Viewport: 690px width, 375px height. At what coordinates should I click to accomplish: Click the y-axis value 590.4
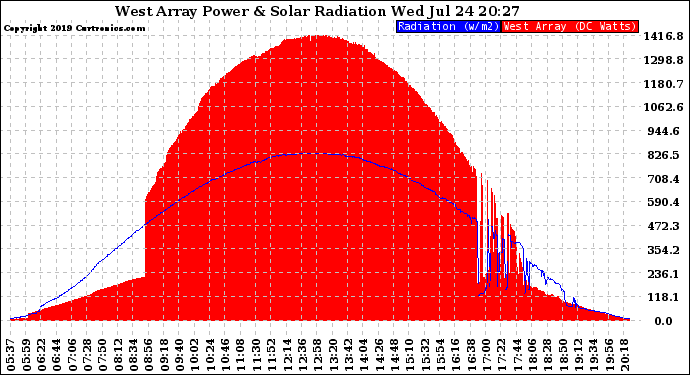coord(664,202)
